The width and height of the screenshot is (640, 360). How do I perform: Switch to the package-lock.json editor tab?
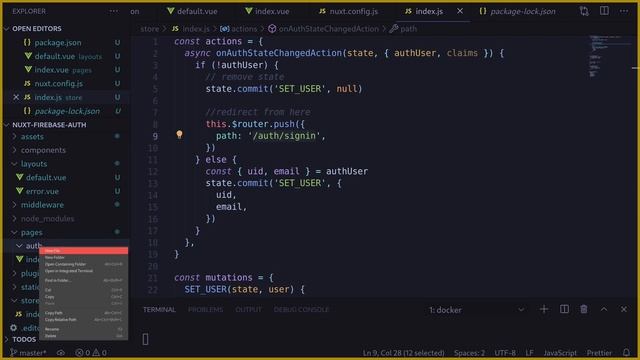pyautogui.click(x=517, y=11)
